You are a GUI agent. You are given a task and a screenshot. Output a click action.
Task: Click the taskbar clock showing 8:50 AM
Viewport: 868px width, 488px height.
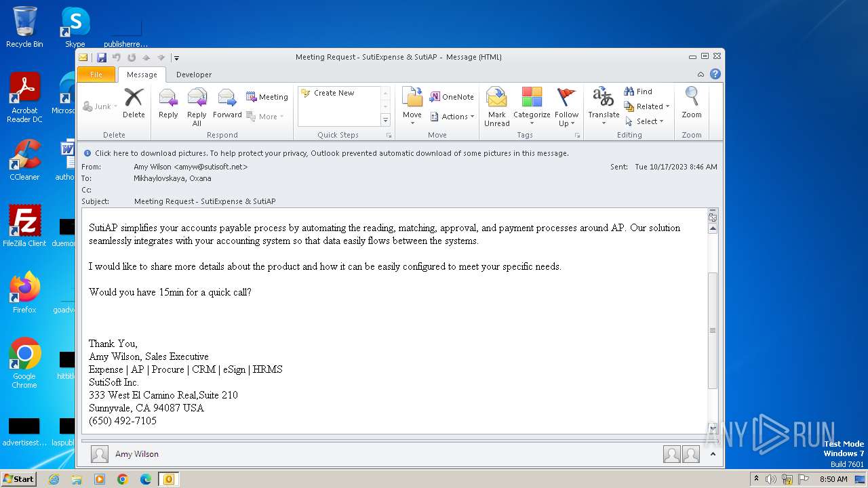(833, 479)
